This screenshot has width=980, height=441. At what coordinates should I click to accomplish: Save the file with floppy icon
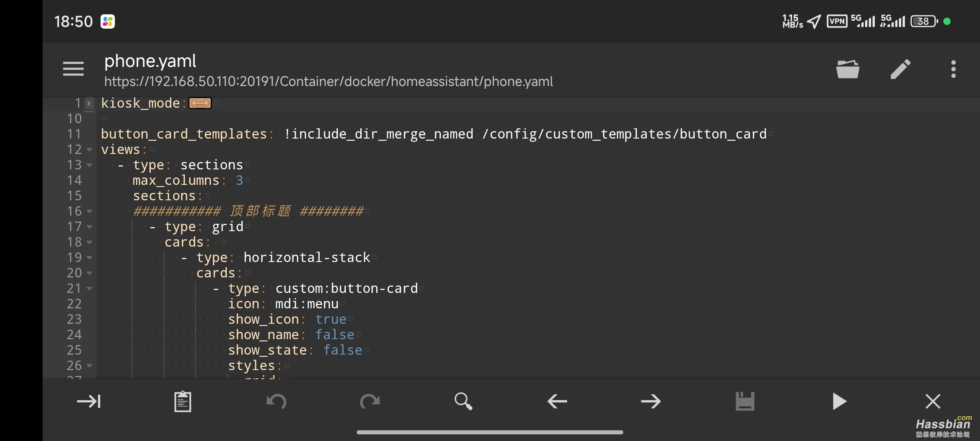[x=744, y=401]
